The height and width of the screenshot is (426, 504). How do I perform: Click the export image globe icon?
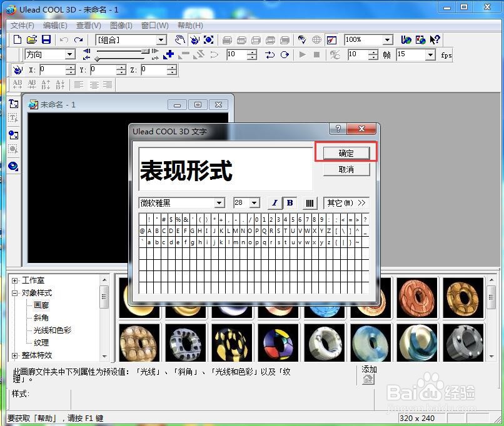pyautogui.click(x=420, y=40)
